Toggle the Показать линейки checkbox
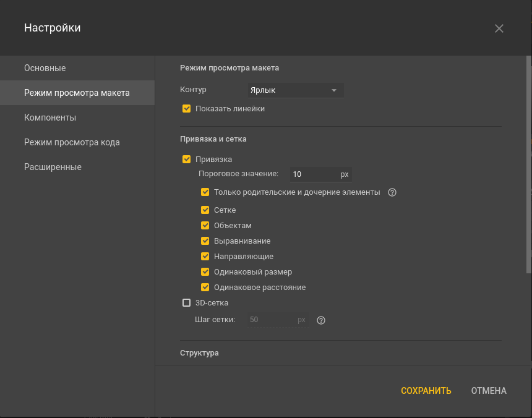Screen dimensions: 532x418 pos(187,109)
